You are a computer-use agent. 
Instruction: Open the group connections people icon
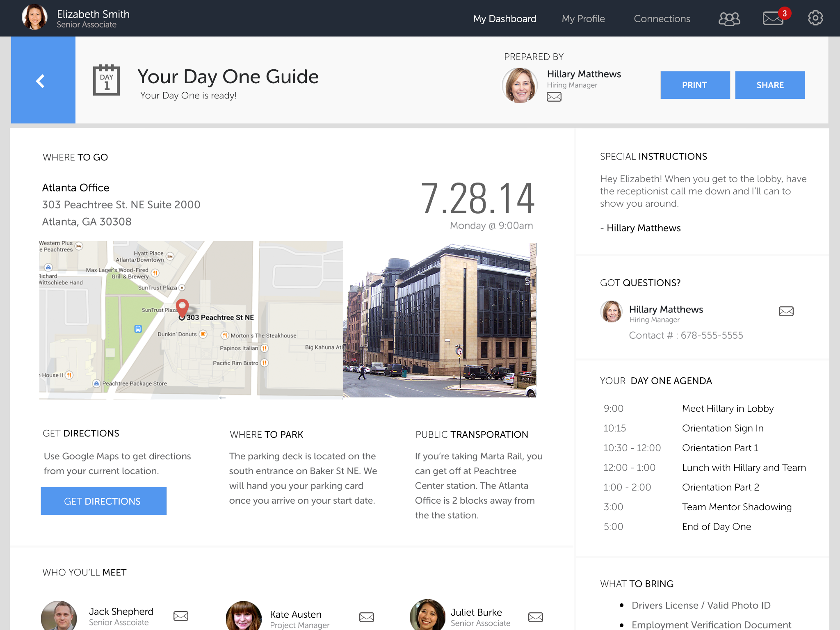[x=729, y=19]
